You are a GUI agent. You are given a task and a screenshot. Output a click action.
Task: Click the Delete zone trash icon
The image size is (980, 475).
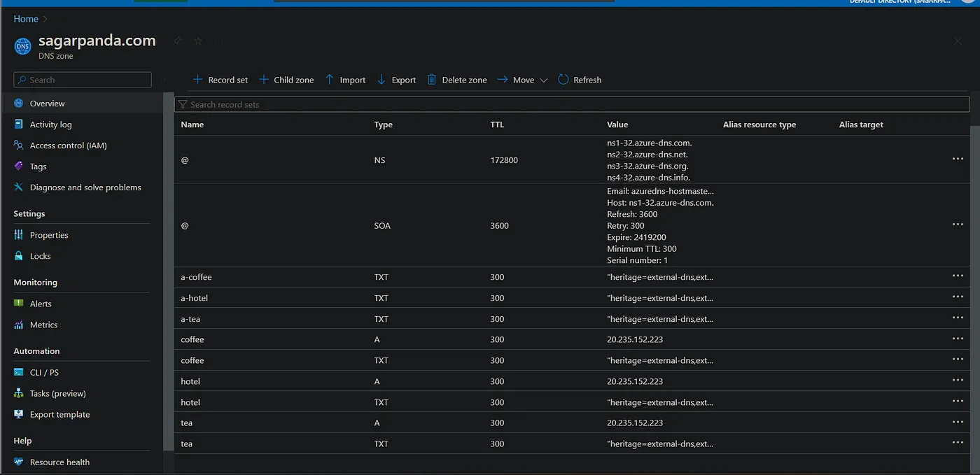click(x=432, y=80)
